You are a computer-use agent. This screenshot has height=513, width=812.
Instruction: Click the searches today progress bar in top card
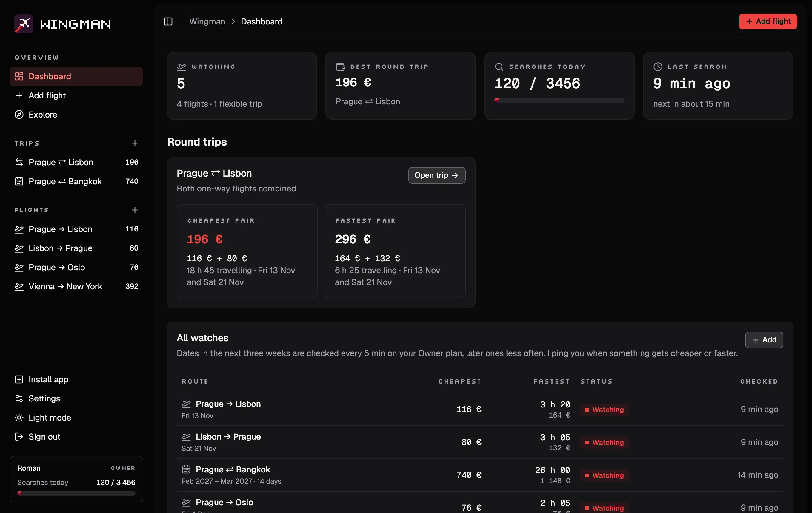point(559,101)
